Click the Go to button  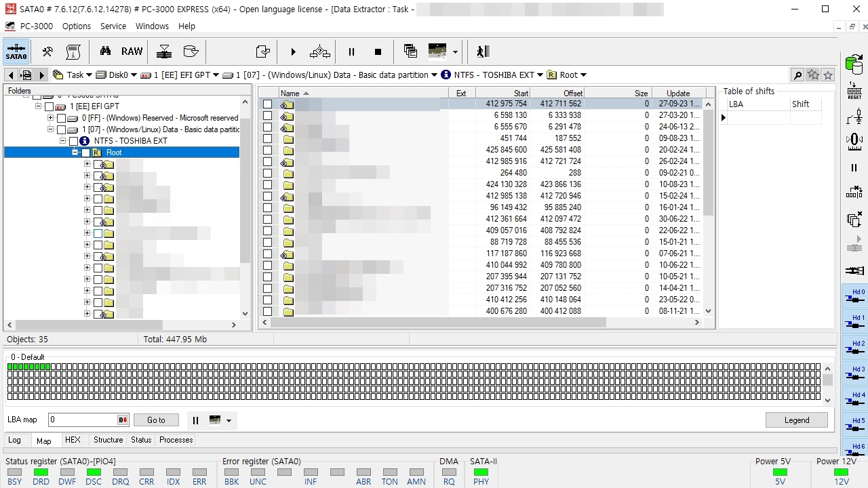[156, 420]
